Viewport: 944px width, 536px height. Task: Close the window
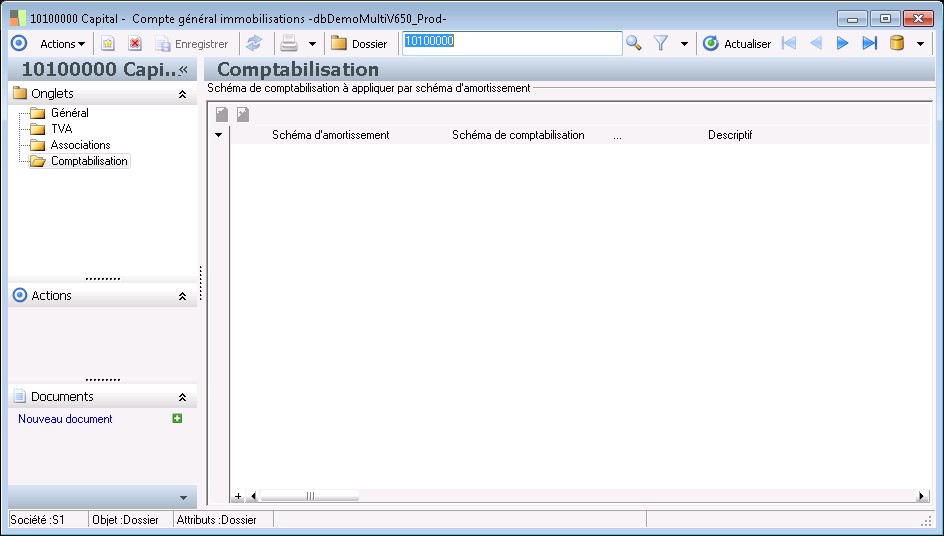coord(918,19)
